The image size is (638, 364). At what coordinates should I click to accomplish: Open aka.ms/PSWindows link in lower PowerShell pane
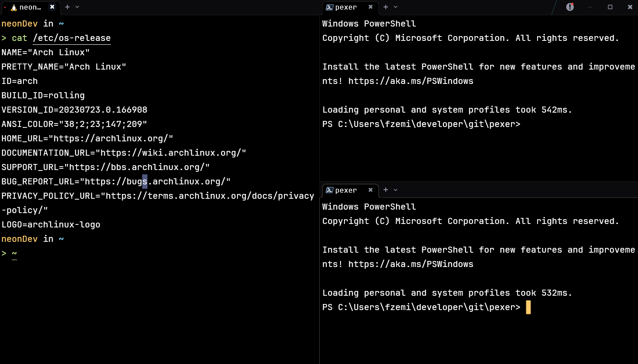click(x=411, y=264)
